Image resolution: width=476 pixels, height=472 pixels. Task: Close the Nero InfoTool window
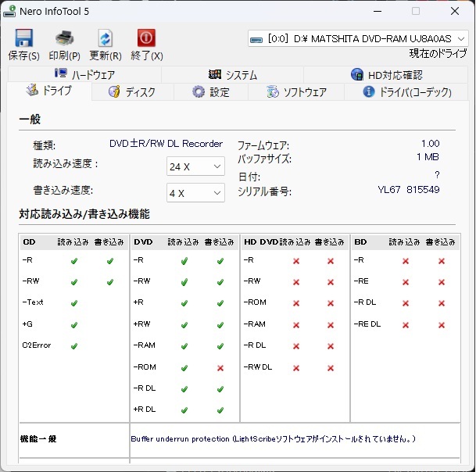(x=455, y=11)
